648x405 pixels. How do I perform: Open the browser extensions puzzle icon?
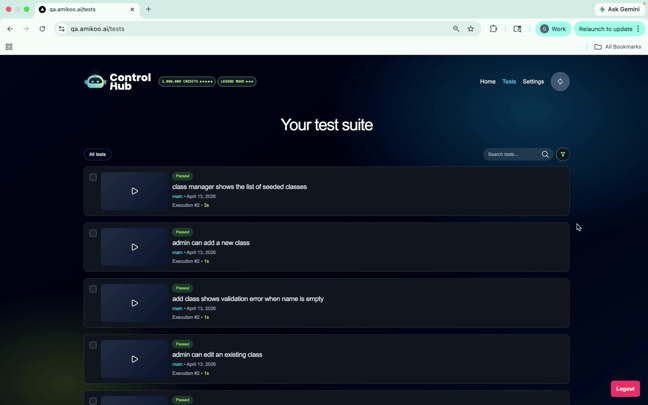tap(493, 29)
